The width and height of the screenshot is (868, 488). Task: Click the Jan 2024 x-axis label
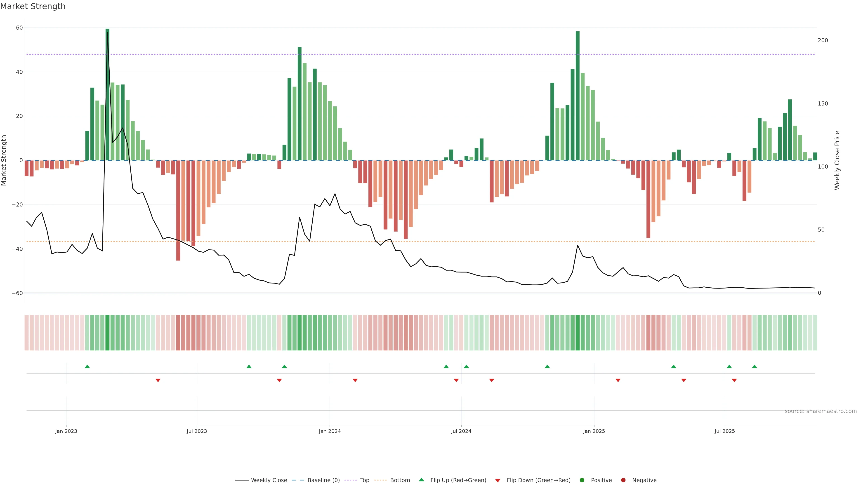[330, 431]
